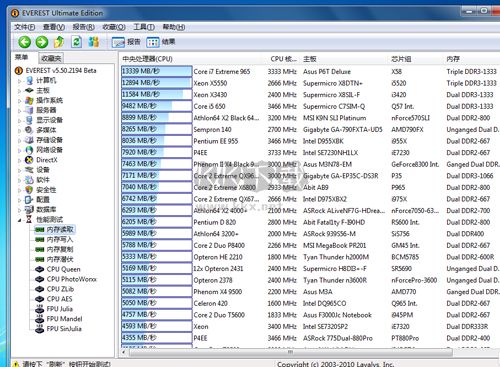500x367 pixels.
Task: Click the green Back arrow toolbar icon
Action: coord(24,42)
